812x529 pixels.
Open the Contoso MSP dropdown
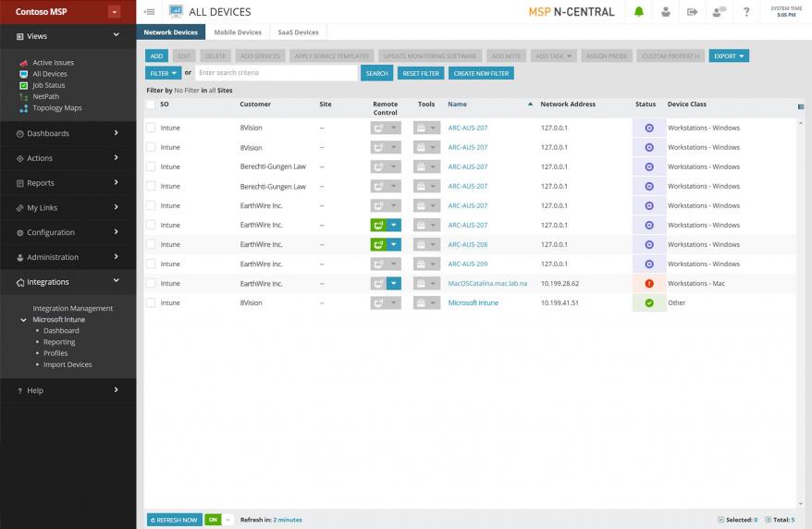click(x=115, y=12)
